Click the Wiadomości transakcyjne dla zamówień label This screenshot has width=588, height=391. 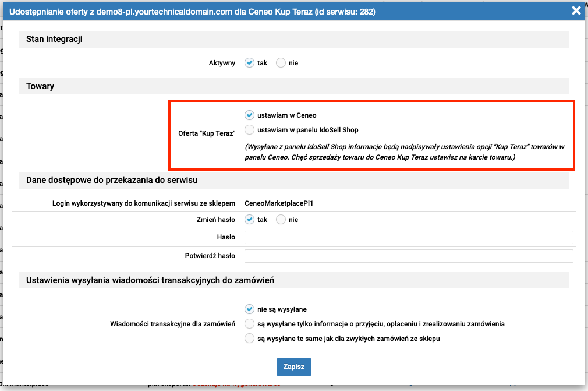pos(172,324)
